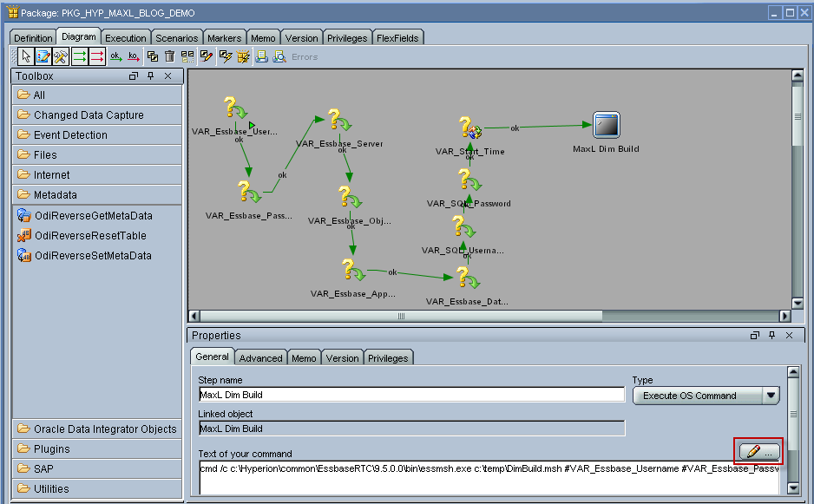Click the print preview magnifier icon
Viewport: 814px width, 504px height.
click(279, 56)
